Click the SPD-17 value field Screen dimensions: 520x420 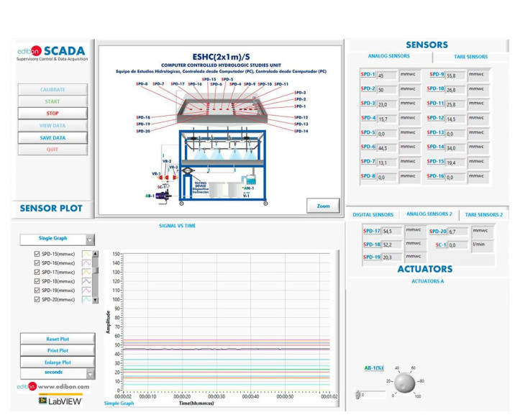392,232
